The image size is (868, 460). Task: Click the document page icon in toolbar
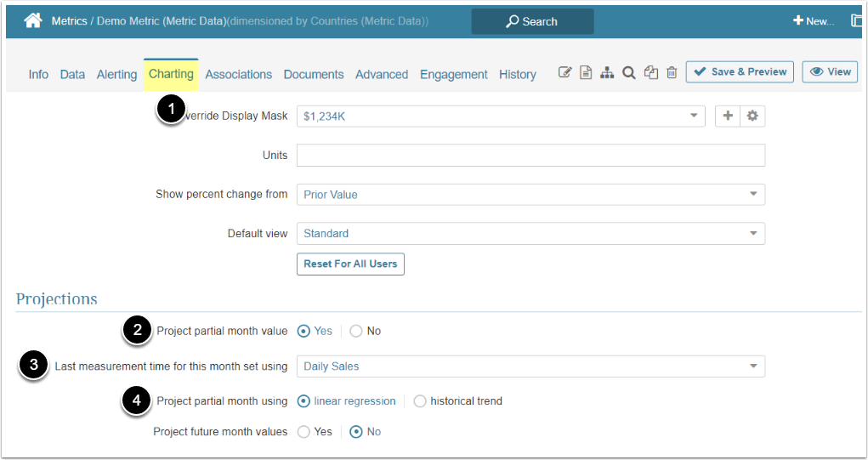[x=586, y=73]
